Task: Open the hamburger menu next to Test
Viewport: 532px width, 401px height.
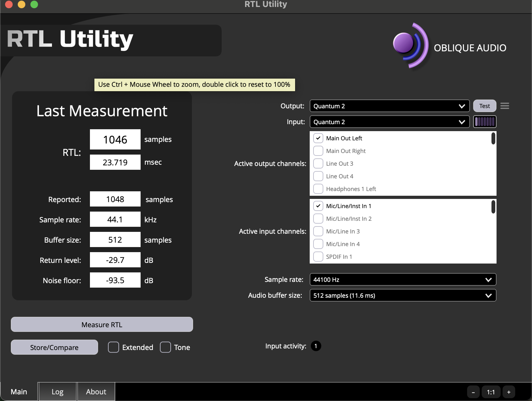Action: coord(505,106)
